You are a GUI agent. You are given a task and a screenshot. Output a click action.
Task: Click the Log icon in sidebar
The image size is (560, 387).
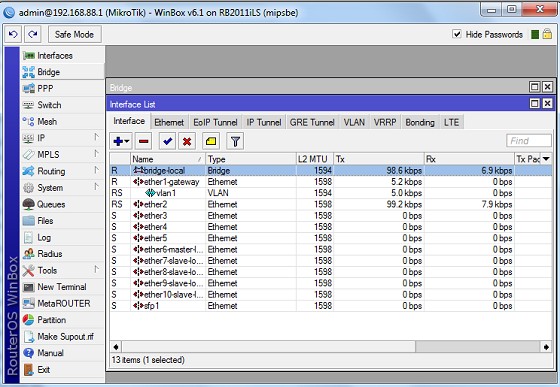tap(29, 237)
